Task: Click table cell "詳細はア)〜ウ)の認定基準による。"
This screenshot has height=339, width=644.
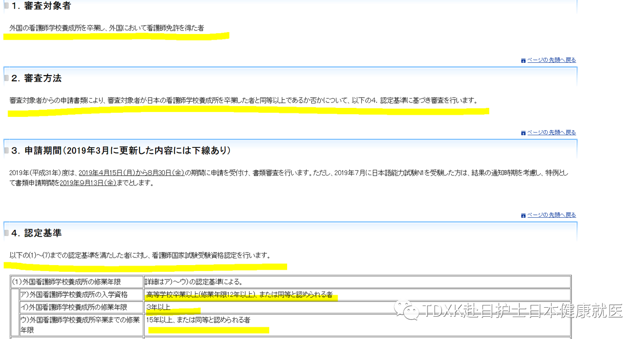Action: pyautogui.click(x=357, y=282)
